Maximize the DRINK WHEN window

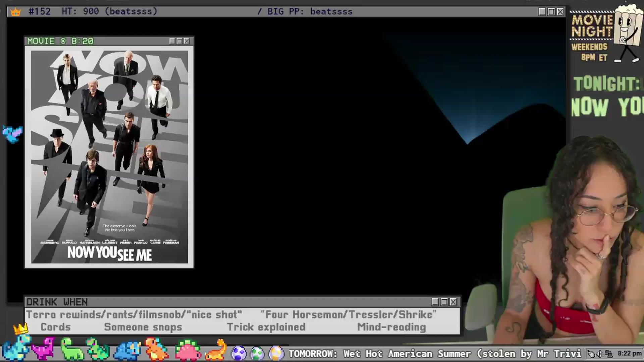(444, 302)
